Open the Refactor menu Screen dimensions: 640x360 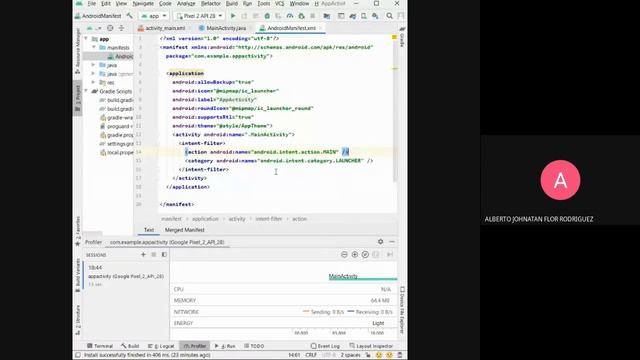(x=211, y=4)
